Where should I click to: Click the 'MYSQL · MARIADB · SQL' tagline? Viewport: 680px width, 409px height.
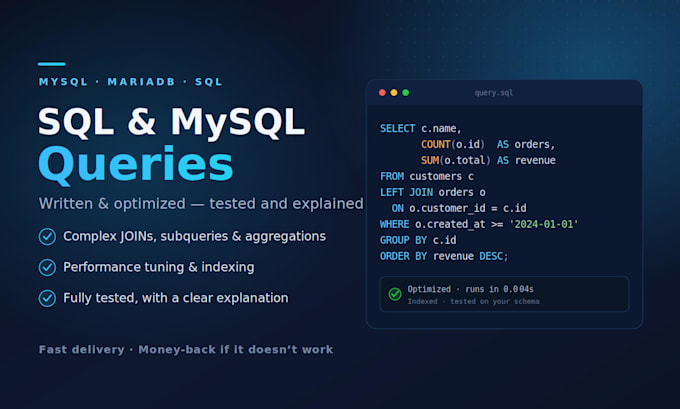pos(131,82)
